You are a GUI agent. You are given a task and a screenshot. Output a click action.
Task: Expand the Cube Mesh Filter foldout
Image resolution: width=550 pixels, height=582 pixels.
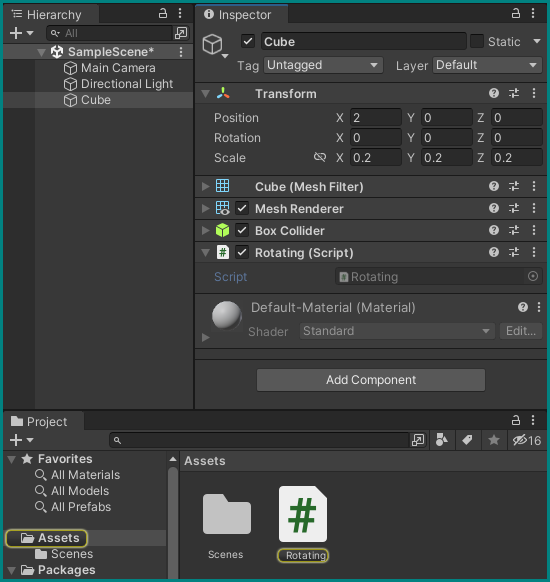pos(205,186)
